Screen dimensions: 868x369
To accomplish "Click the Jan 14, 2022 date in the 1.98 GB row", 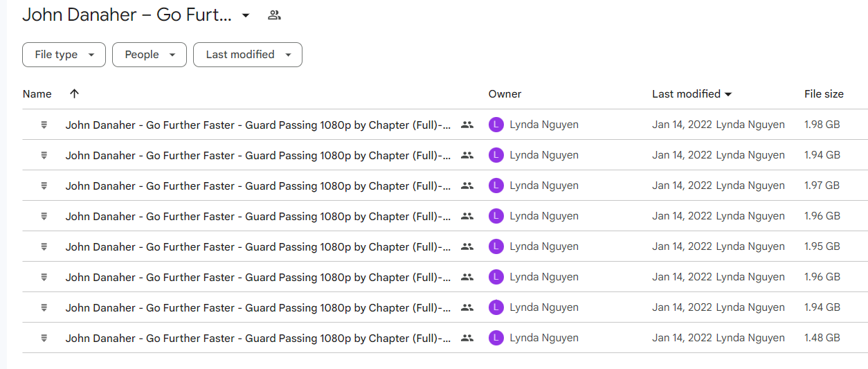I will point(682,125).
